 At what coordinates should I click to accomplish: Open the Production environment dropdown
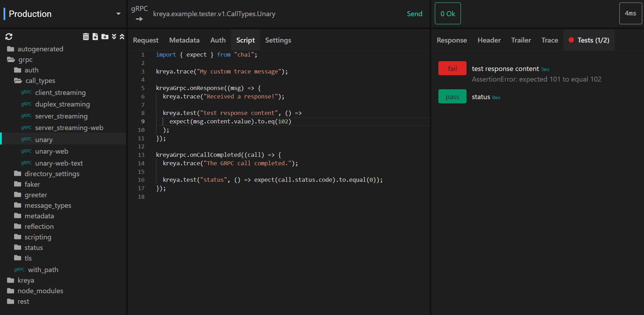point(63,14)
